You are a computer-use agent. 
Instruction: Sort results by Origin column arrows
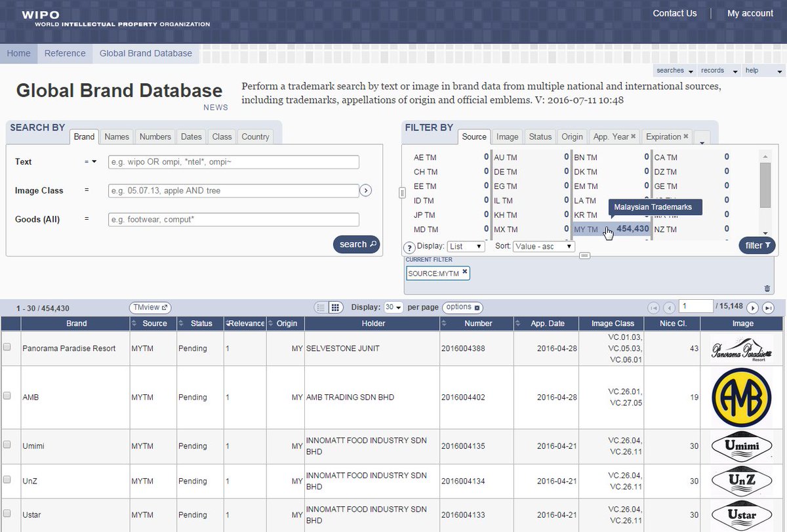(271, 323)
